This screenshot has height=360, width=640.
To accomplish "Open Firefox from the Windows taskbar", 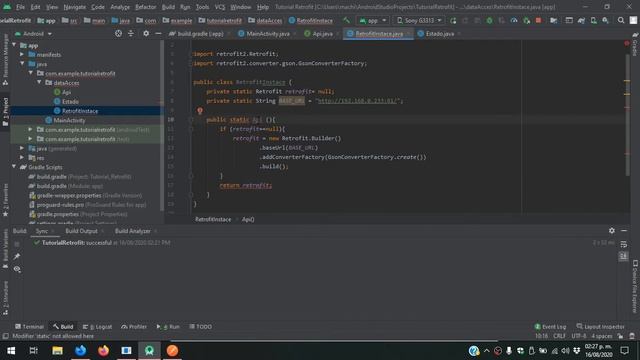I will click(104, 351).
